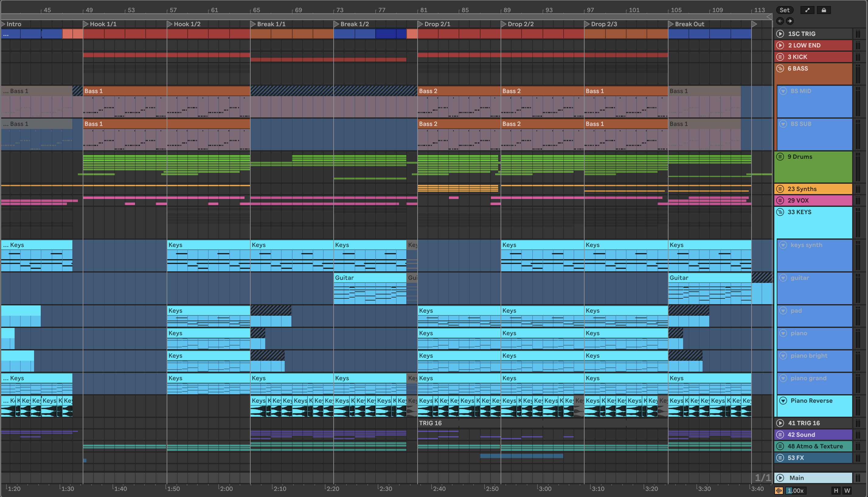Select the TRIG 16 clip
This screenshot has width=868, height=497.
543,423
